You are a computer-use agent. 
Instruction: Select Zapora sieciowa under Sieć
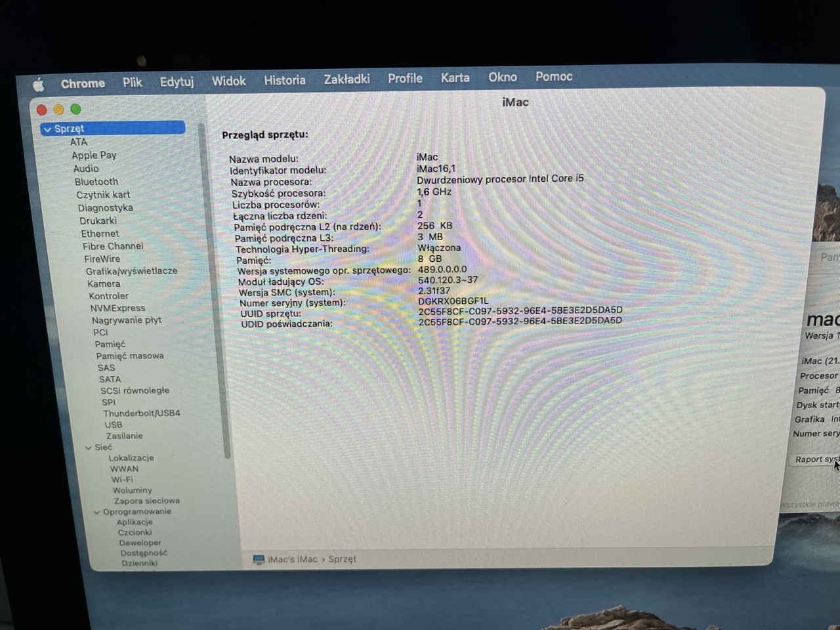click(147, 501)
